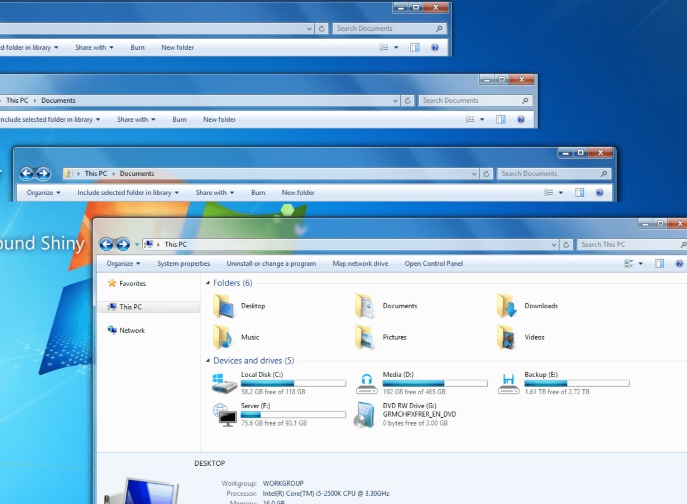The width and height of the screenshot is (687, 504).
Task: Click Search Documents field in third window
Action: 554,174
